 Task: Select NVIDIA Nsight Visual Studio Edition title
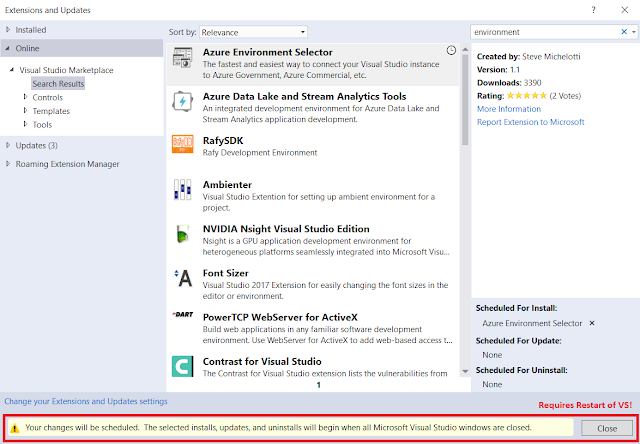286,229
